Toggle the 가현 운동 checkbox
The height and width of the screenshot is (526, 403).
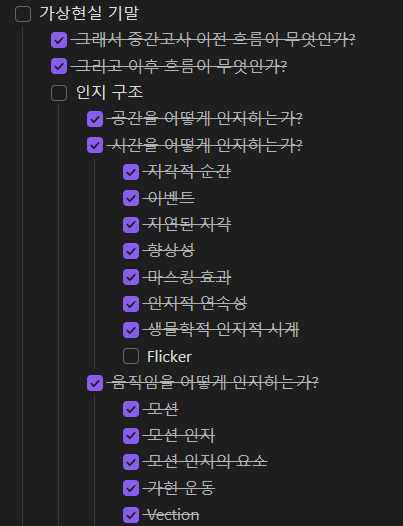point(131,488)
